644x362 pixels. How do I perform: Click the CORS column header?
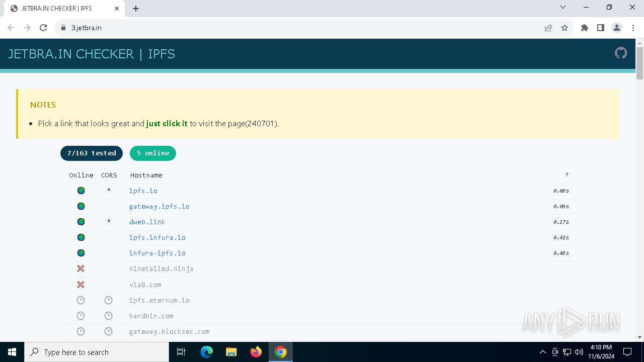[109, 175]
